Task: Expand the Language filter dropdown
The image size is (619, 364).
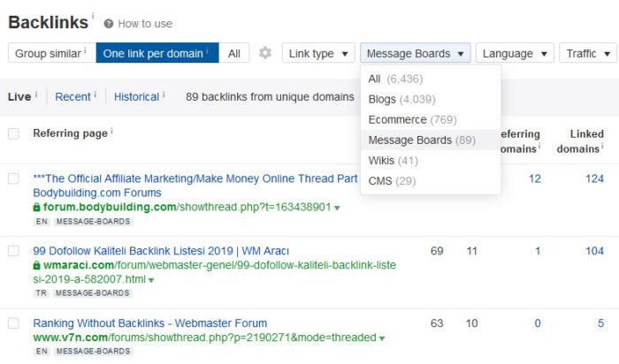Action: [516, 54]
